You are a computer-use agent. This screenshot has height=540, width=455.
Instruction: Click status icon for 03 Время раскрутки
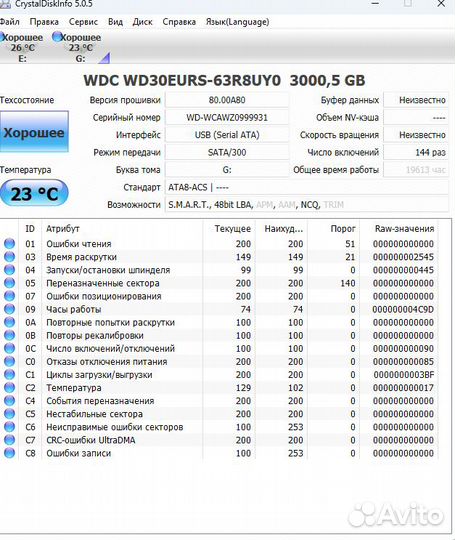click(9, 257)
